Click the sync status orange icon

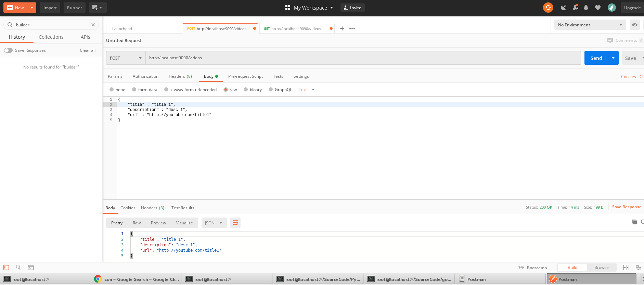(548, 8)
